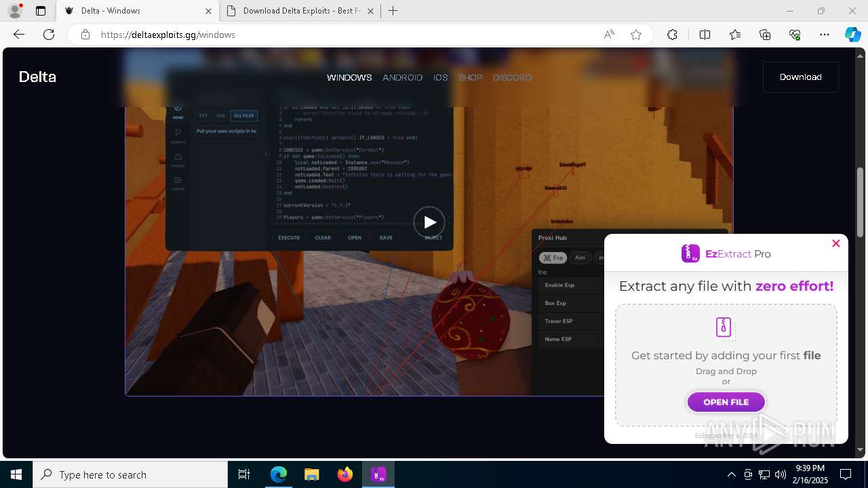The image size is (868, 488).
Task: Activate the Read aloud icon in address bar
Action: coord(609,35)
